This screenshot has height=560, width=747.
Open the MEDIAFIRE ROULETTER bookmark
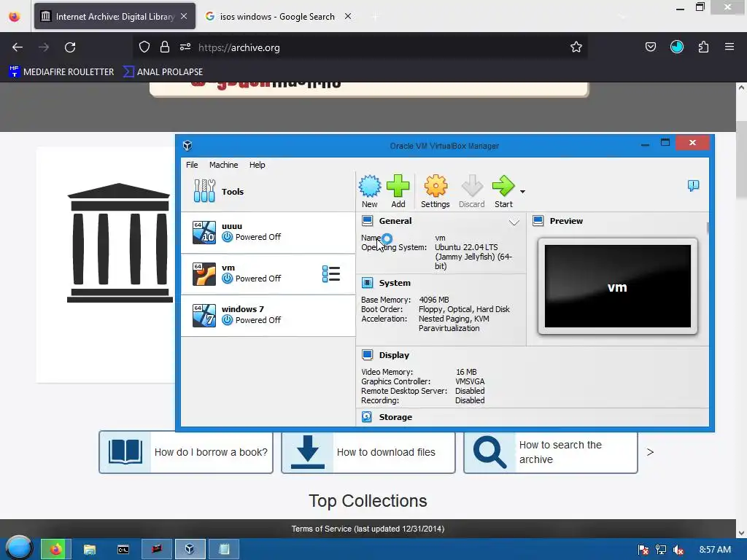pyautogui.click(x=61, y=72)
